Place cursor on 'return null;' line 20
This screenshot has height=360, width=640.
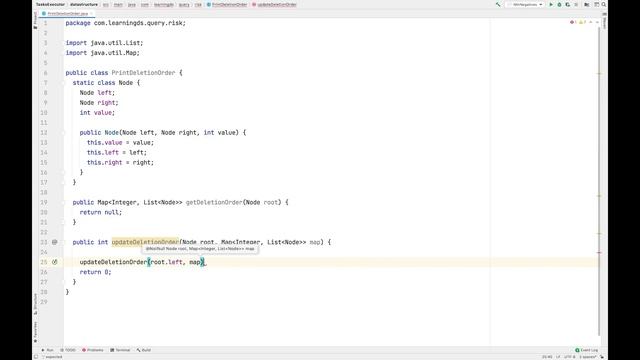click(x=100, y=212)
